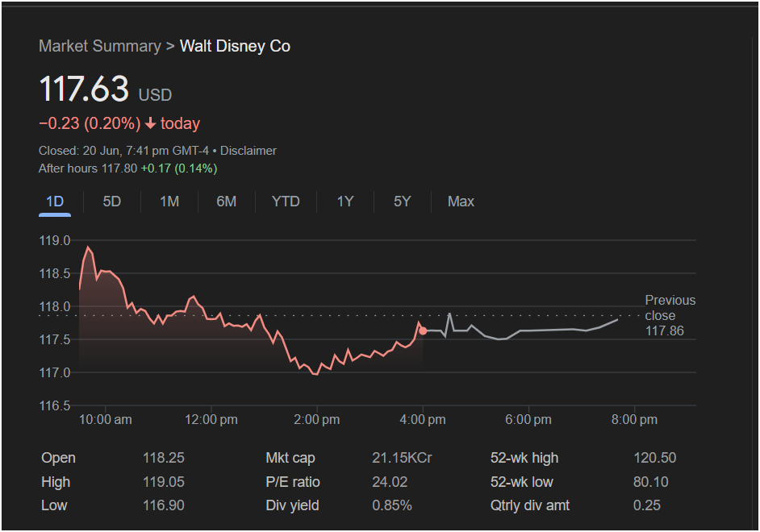Click the 2:00 pm axis label
The image size is (760, 532).
(316, 420)
